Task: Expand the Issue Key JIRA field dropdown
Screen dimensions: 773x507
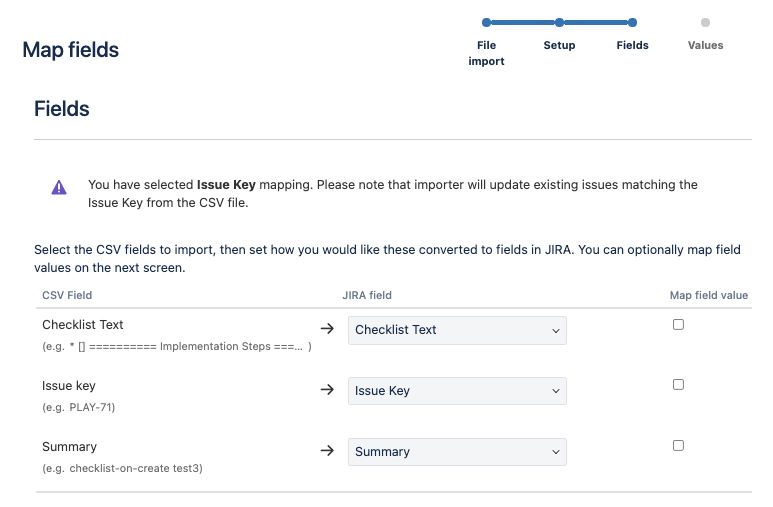Action: pos(457,391)
